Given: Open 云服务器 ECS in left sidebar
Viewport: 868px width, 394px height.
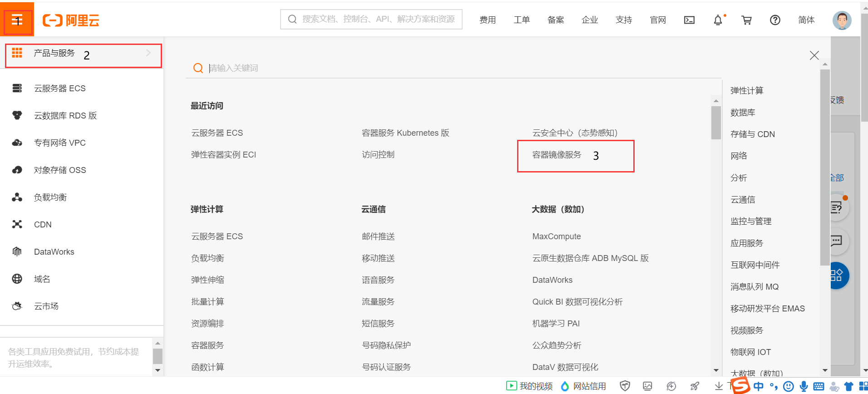Looking at the screenshot, I should (x=59, y=89).
